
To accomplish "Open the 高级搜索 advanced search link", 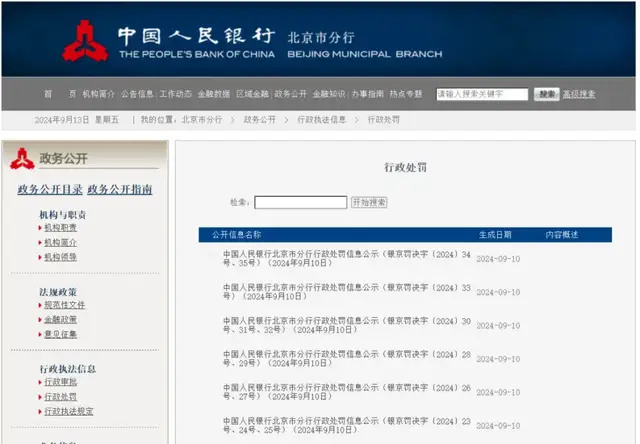I will click(x=579, y=94).
